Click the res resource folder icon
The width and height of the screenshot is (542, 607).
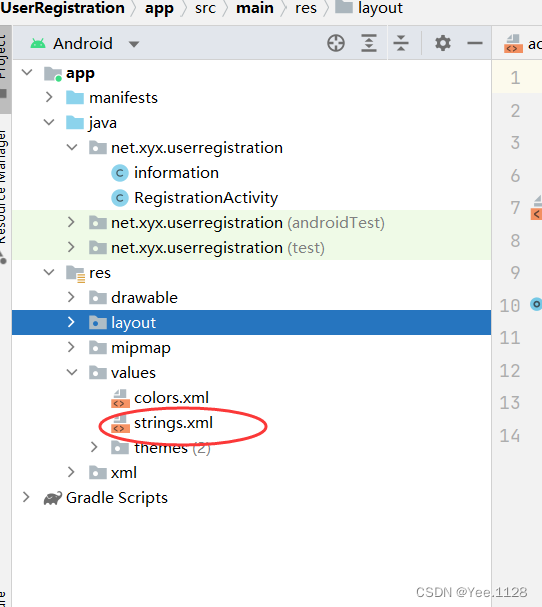pos(75,273)
